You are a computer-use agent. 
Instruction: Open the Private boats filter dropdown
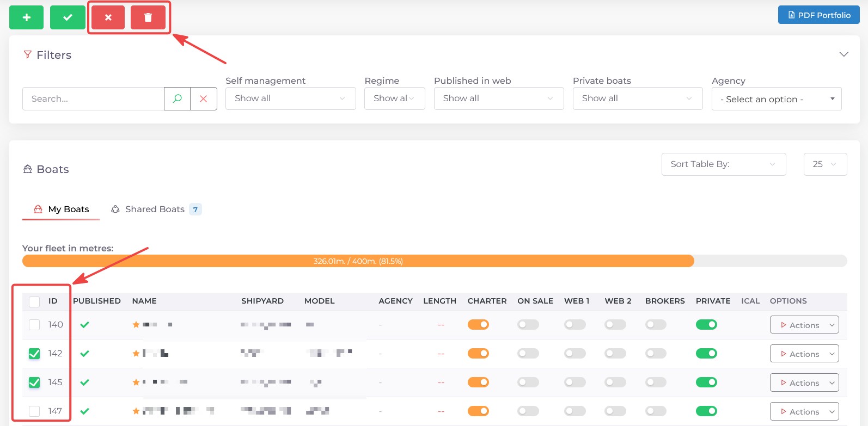pyautogui.click(x=638, y=98)
